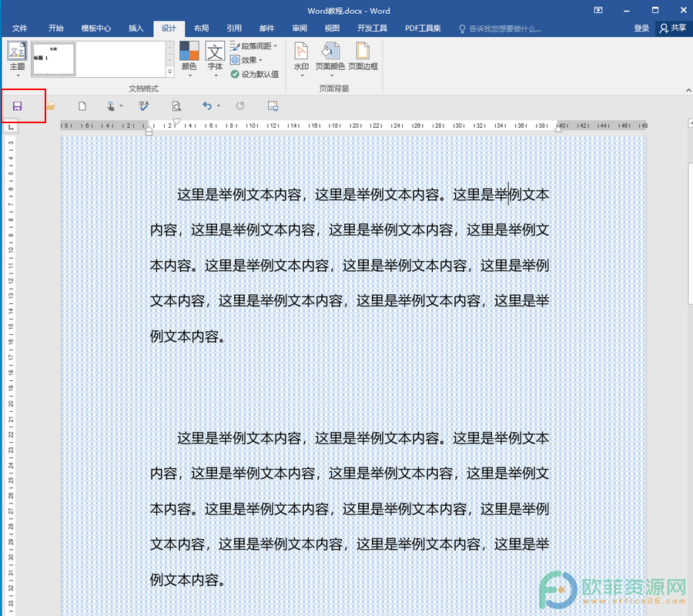
Task: Click the right indent marker on the ruler
Action: coord(558,129)
